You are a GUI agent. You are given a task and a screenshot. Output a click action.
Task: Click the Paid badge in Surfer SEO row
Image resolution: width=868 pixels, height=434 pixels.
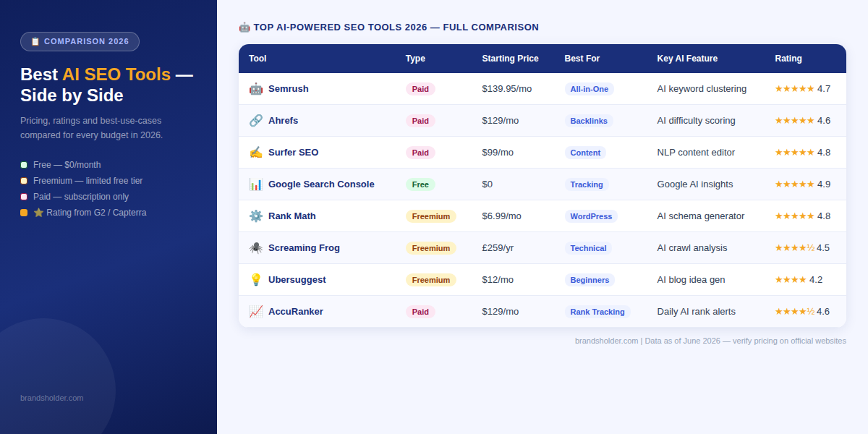point(420,153)
